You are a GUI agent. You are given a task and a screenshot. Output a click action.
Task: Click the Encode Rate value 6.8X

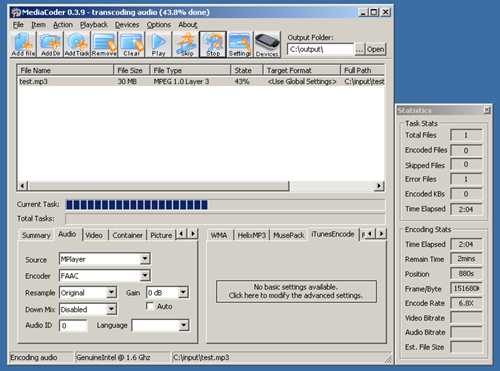point(466,303)
